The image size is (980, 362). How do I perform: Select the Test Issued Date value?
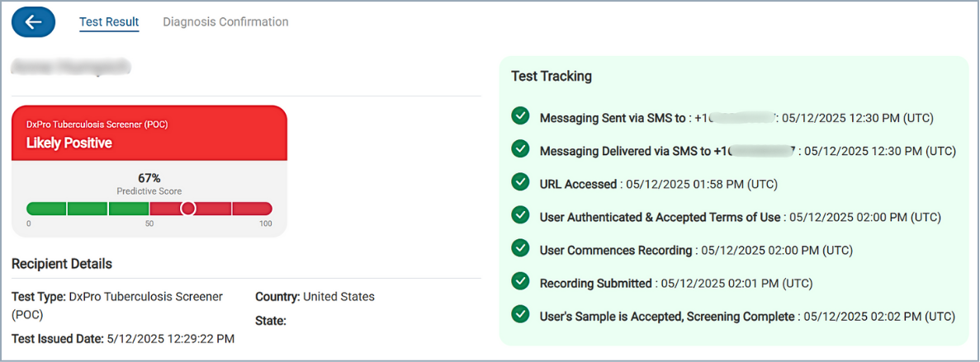[x=169, y=340]
